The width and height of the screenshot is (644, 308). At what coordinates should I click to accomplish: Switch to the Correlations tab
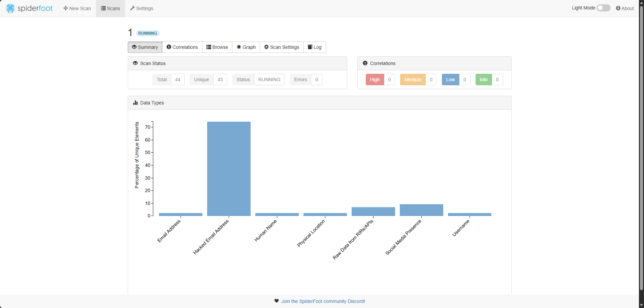click(x=182, y=47)
